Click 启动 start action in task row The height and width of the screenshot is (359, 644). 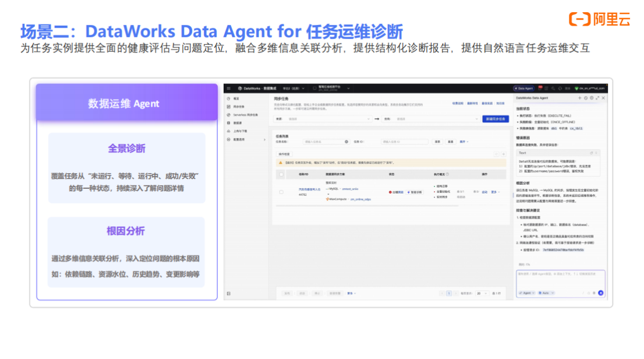(484, 192)
